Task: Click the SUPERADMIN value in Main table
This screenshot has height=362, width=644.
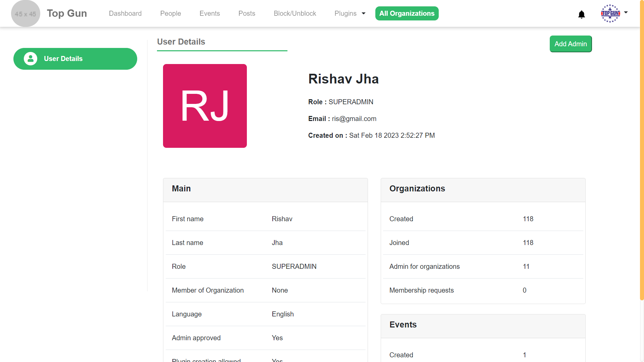Action: coord(294,266)
